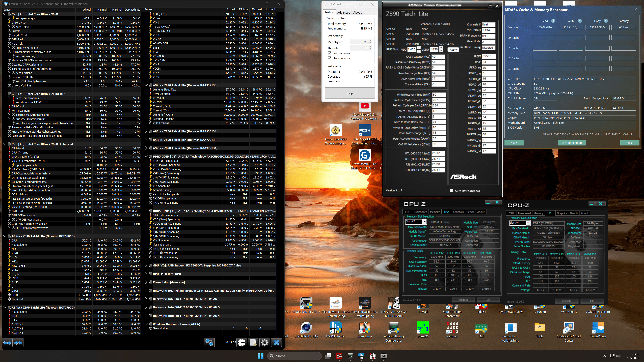Viewport: 644px width, 362px height.
Task: Increase PMIC VDD voltage stepper up arrow
Action: pyautogui.click(x=419, y=48)
